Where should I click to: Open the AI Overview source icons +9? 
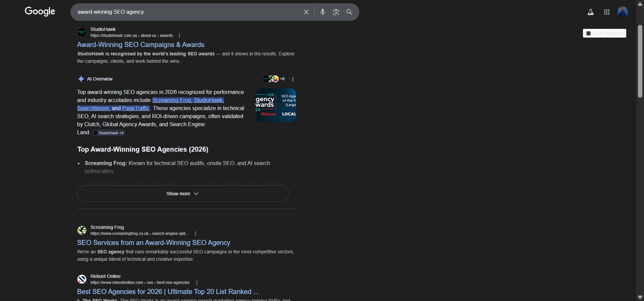pyautogui.click(x=273, y=79)
